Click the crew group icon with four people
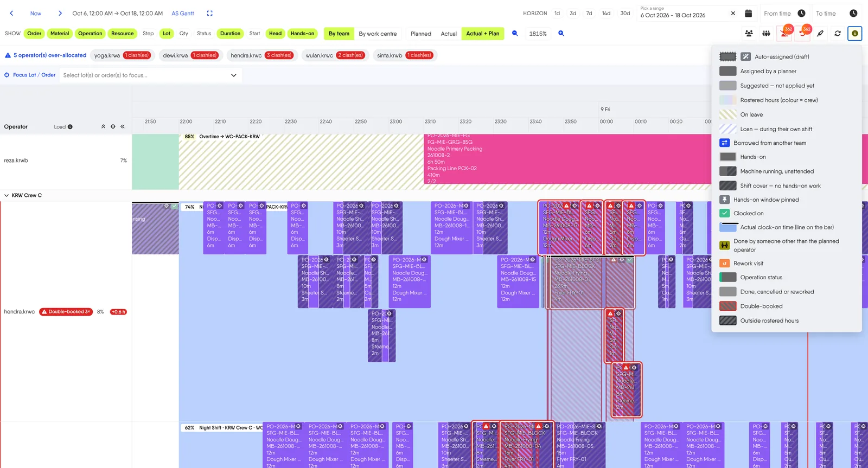The width and height of the screenshot is (868, 468). click(x=767, y=34)
